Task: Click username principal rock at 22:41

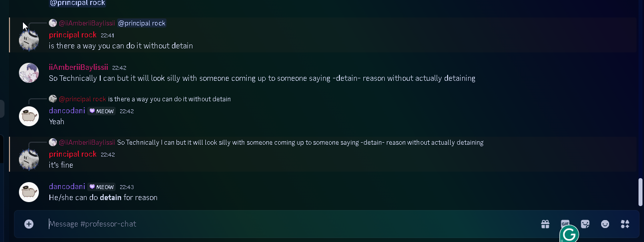Action: 73,35
